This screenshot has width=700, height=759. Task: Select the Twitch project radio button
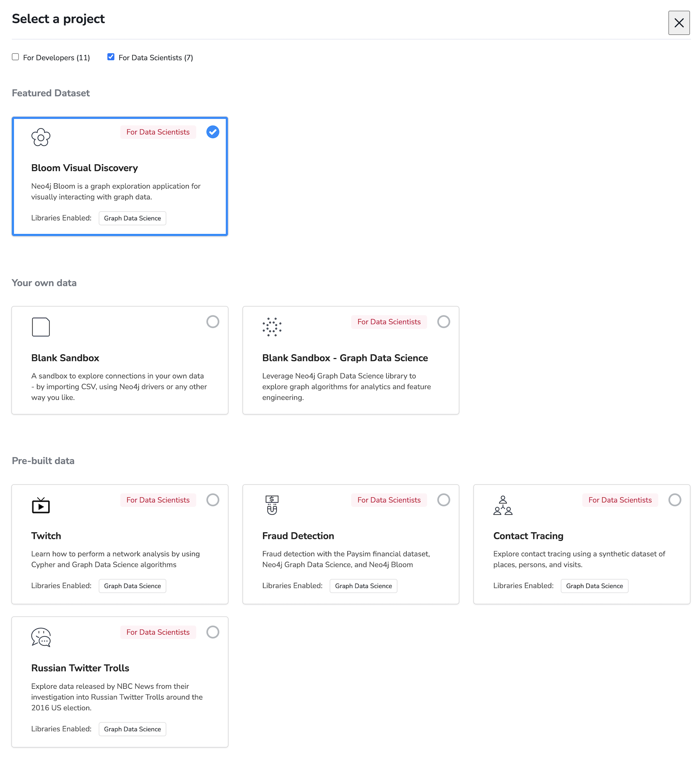(x=213, y=500)
